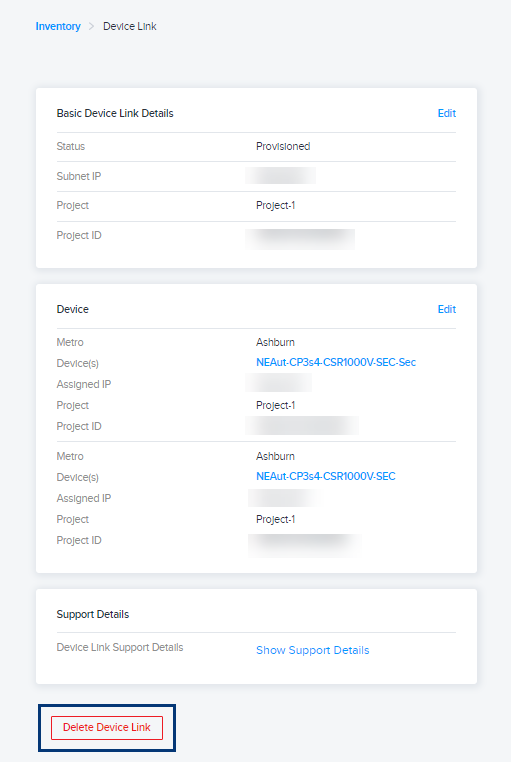Click the blurred Project ID in basic details

300,239
